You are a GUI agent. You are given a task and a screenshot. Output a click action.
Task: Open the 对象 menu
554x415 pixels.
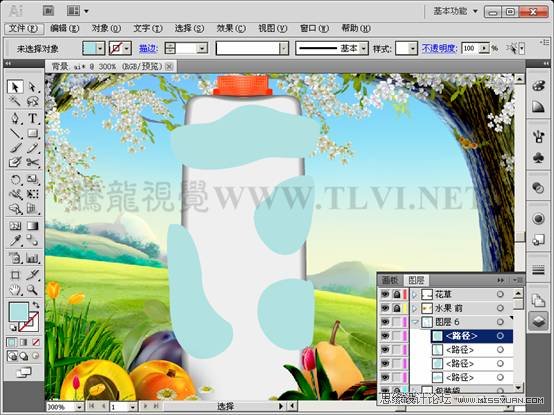106,28
